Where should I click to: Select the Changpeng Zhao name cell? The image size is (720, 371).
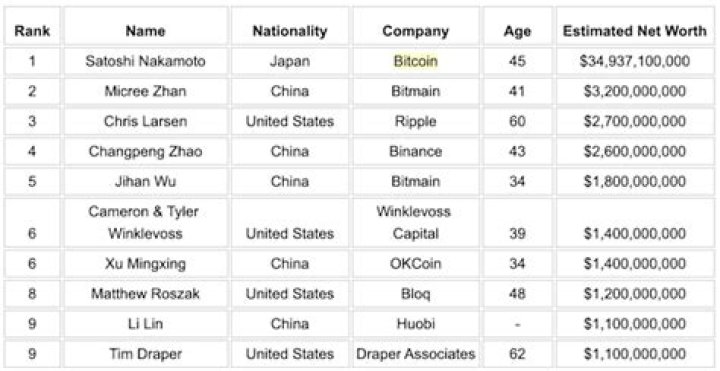(146, 152)
